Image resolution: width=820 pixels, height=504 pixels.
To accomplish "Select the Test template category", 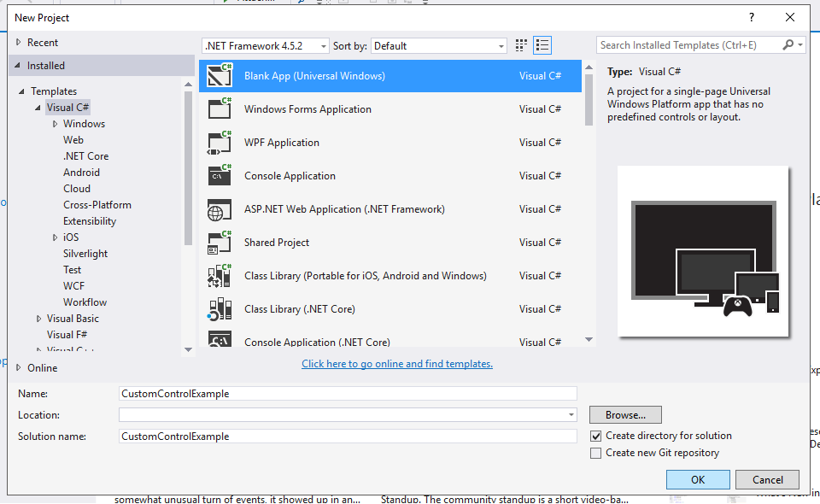I will pyautogui.click(x=72, y=269).
